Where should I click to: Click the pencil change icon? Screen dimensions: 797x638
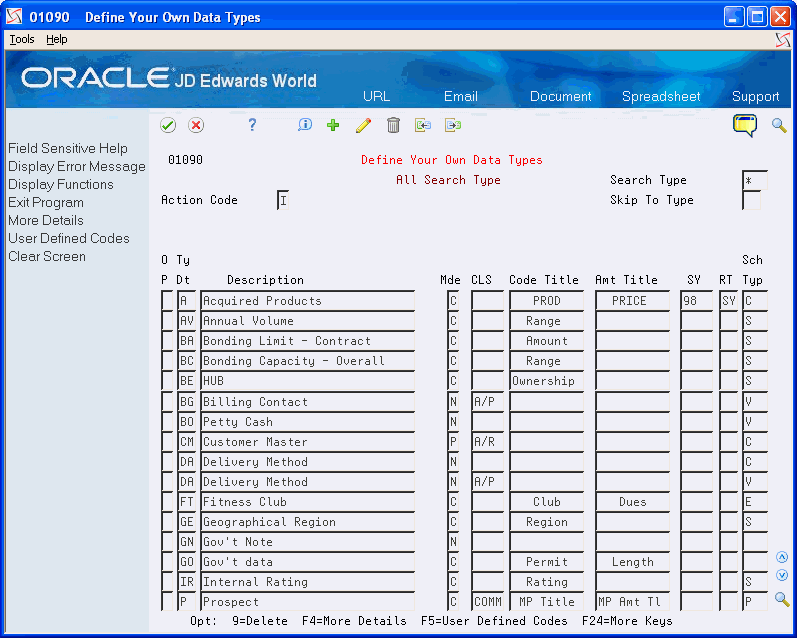363,125
